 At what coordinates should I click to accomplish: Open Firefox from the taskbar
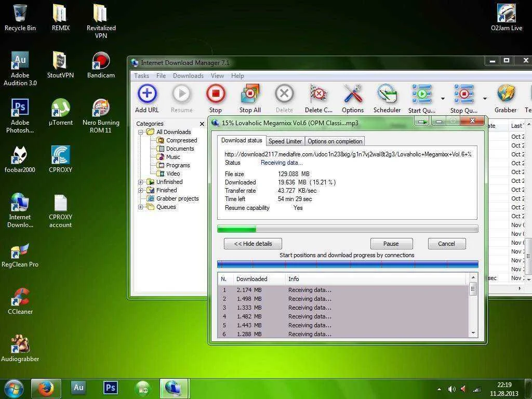click(46, 389)
